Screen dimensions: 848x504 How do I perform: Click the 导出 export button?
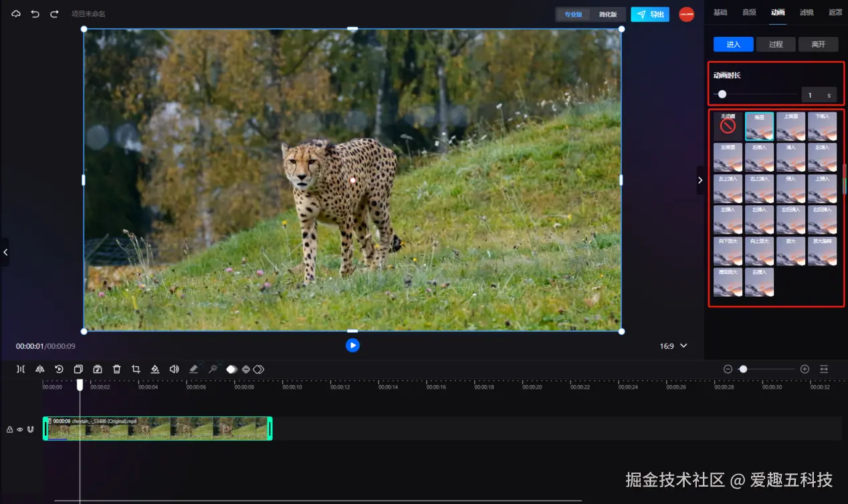coord(650,14)
